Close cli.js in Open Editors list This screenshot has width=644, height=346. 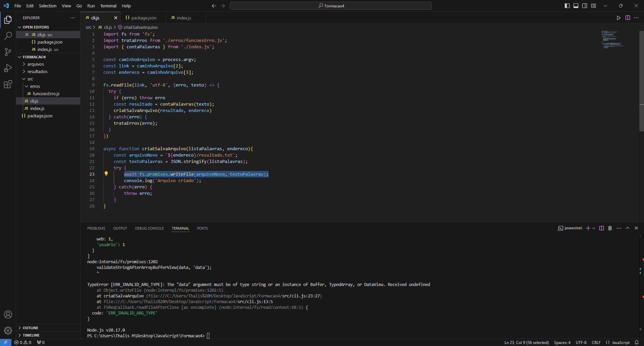pos(27,35)
